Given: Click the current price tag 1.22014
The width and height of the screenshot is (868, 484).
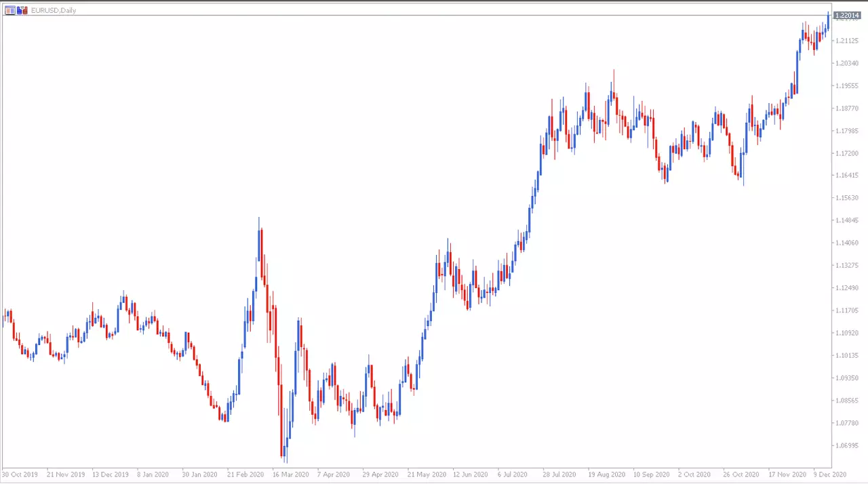Looking at the screenshot, I should click(847, 15).
